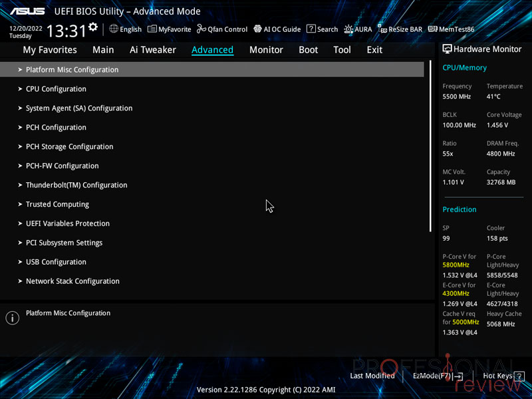
Task: Click the 41°C temperature value
Action: click(493, 96)
